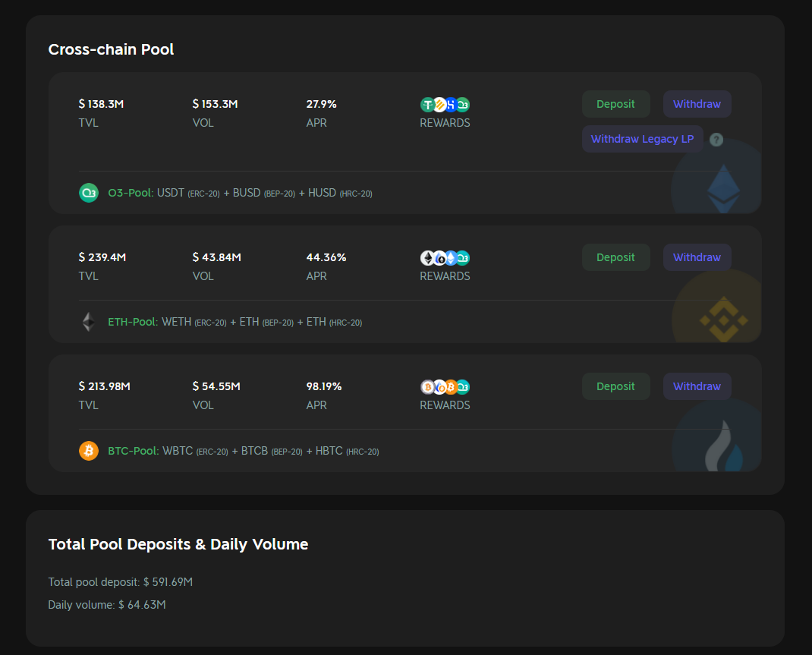Withdraw from the ETH-Pool

pyautogui.click(x=697, y=257)
